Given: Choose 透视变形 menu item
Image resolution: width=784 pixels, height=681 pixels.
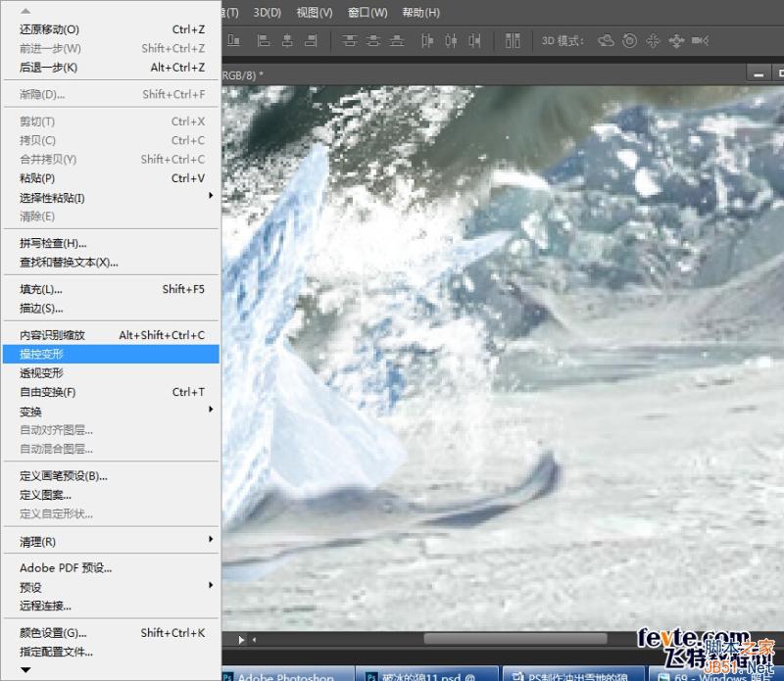Looking at the screenshot, I should click(111, 373).
